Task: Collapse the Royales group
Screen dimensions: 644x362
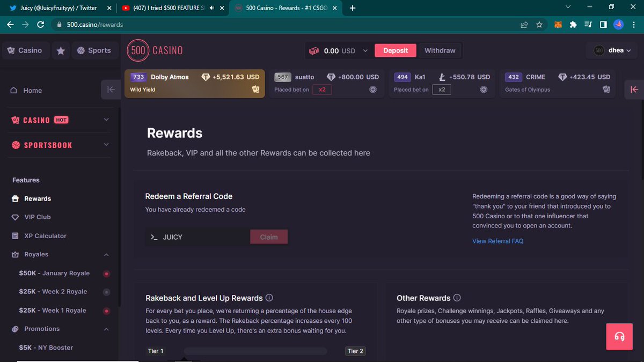Action: (106, 255)
